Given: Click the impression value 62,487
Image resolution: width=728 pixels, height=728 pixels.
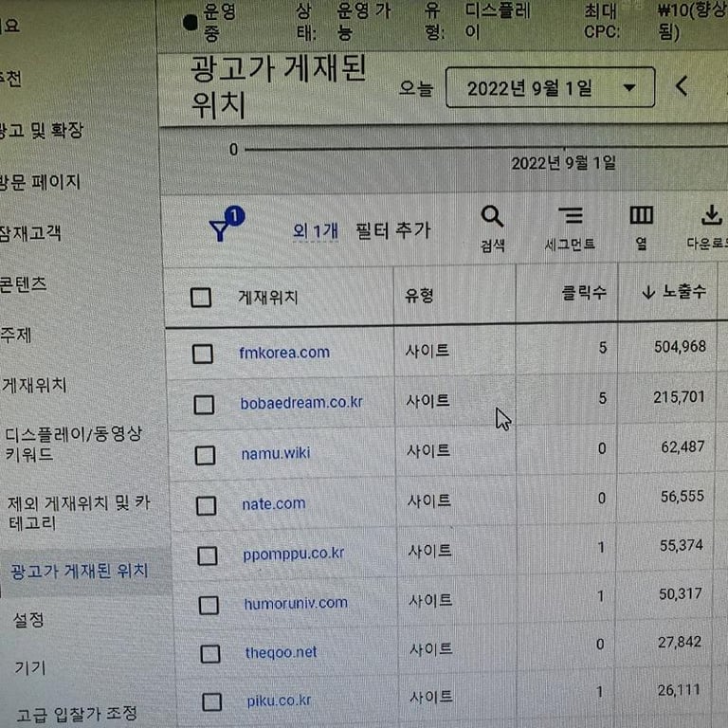Looking at the screenshot, I should click(x=682, y=447).
